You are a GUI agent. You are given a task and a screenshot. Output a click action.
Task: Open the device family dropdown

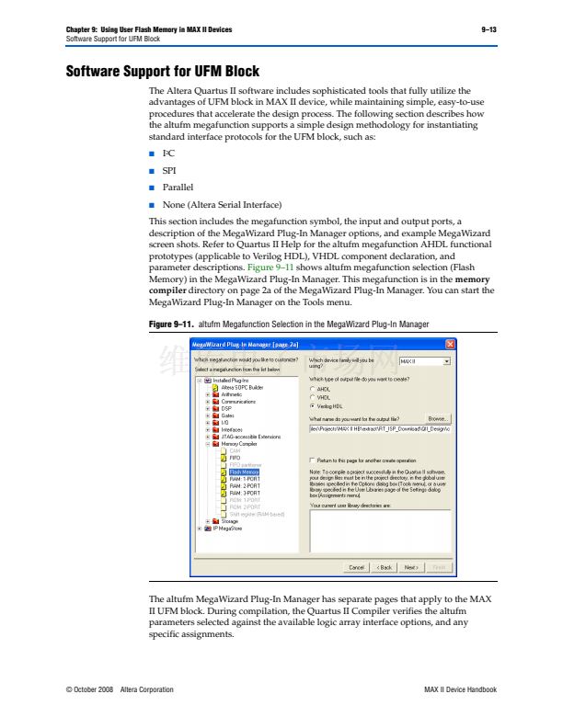(447, 362)
